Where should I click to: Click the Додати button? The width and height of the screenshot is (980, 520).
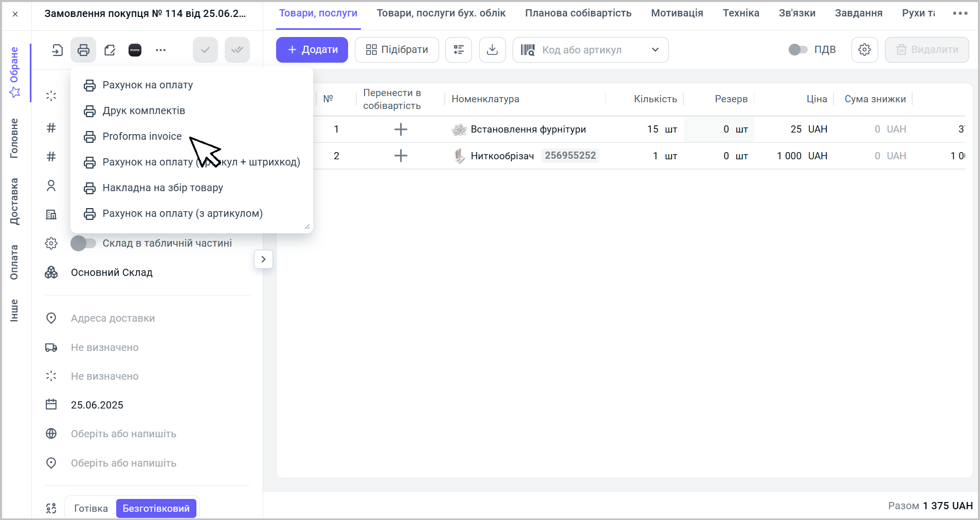tap(312, 50)
